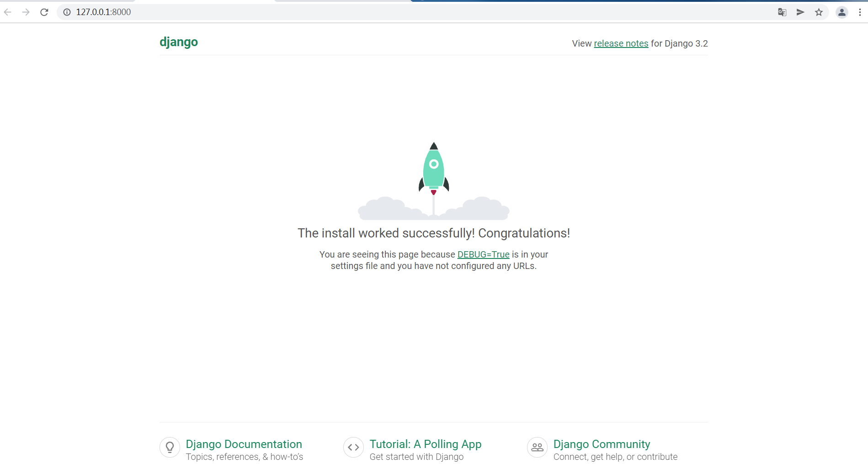View site information icon in address bar
The image size is (868, 469).
[x=67, y=12]
